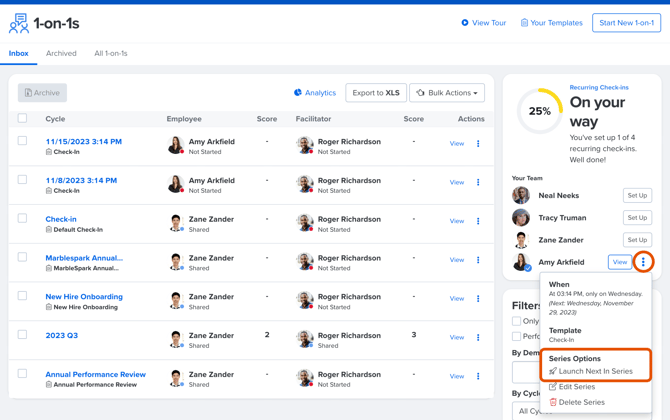Click Set Up for Tracy Truman

[636, 218]
